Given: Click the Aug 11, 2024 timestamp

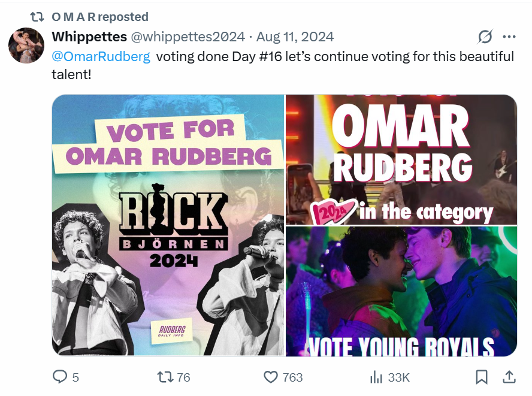Looking at the screenshot, I should pyautogui.click(x=295, y=37).
